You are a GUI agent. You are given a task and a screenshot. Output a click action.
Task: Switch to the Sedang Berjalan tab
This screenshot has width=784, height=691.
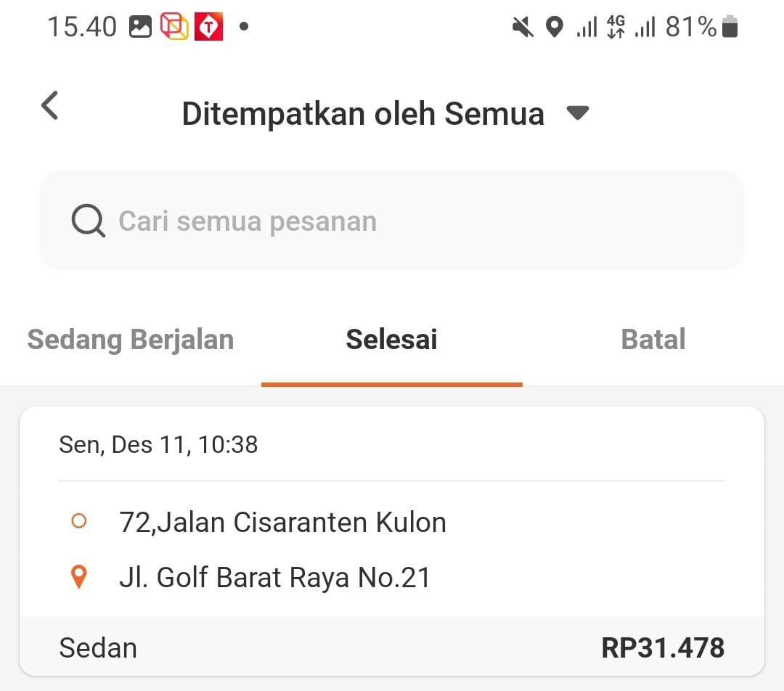click(x=131, y=340)
